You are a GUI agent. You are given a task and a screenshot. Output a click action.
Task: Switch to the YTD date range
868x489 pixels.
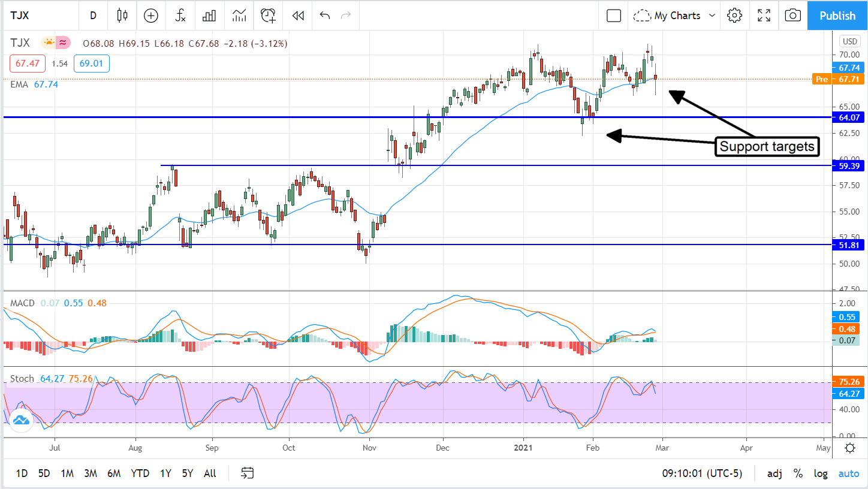(x=140, y=473)
